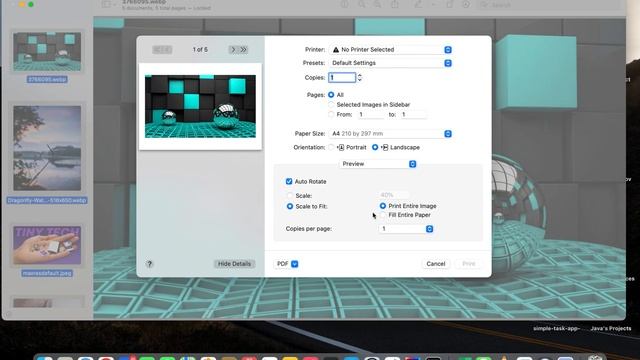Viewport: 640px width, 360px height.
Task: Click the 3766095.webp file name label
Action: click(x=47, y=79)
